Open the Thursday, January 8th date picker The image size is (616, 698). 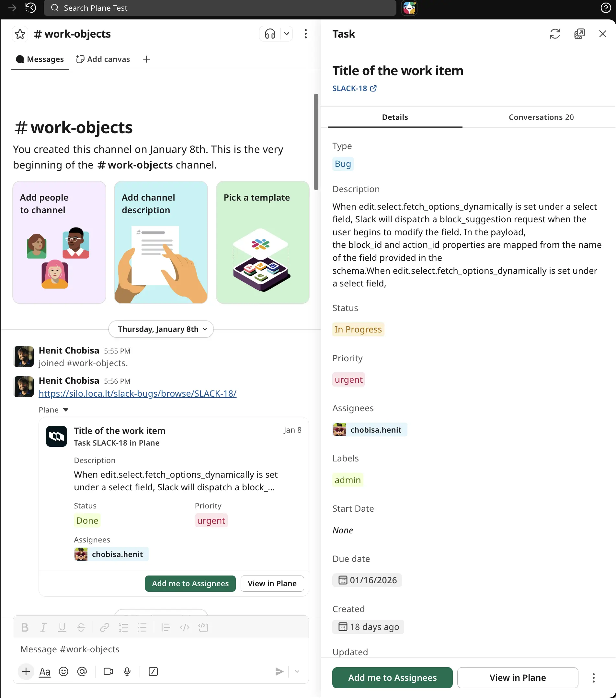[161, 329]
